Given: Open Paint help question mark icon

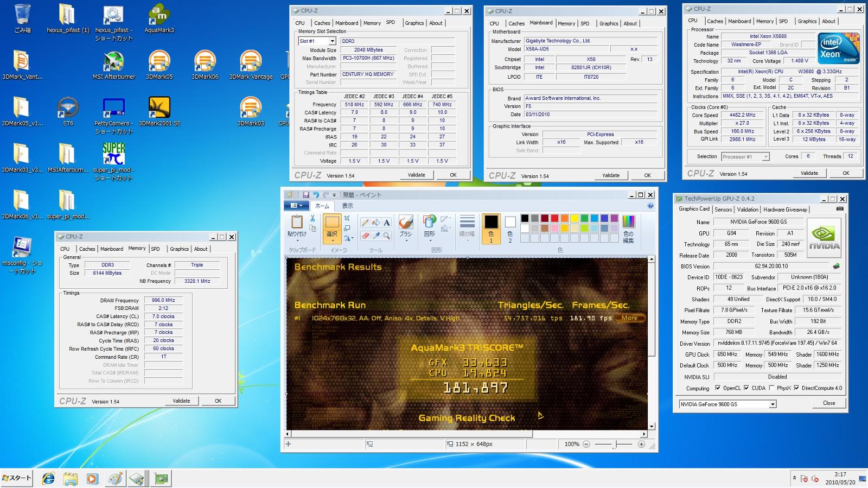Looking at the screenshot, I should click(x=650, y=206).
